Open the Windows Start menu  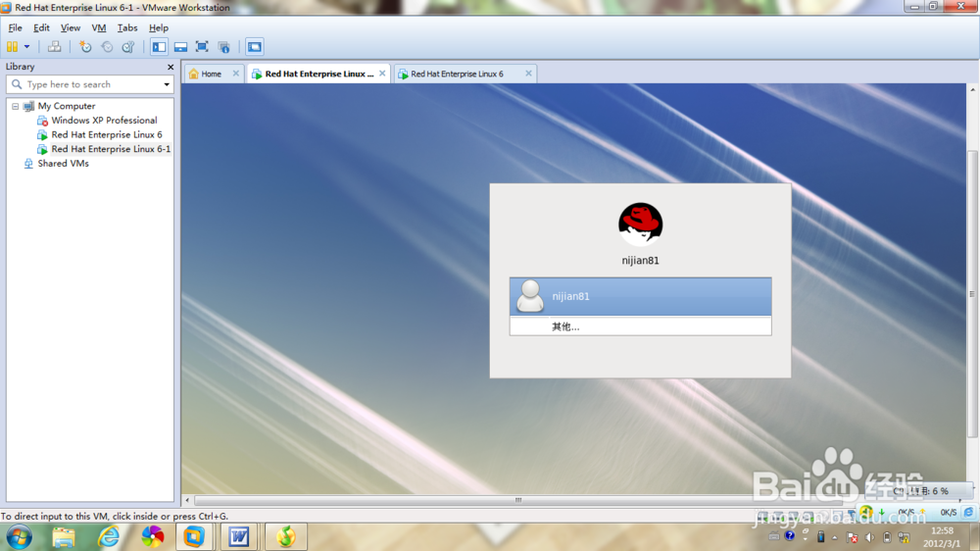(x=20, y=537)
